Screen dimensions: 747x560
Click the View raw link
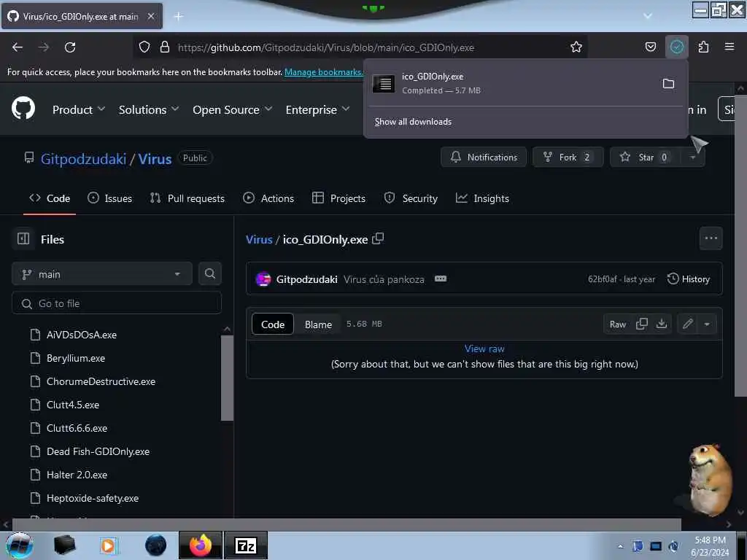[x=484, y=349]
